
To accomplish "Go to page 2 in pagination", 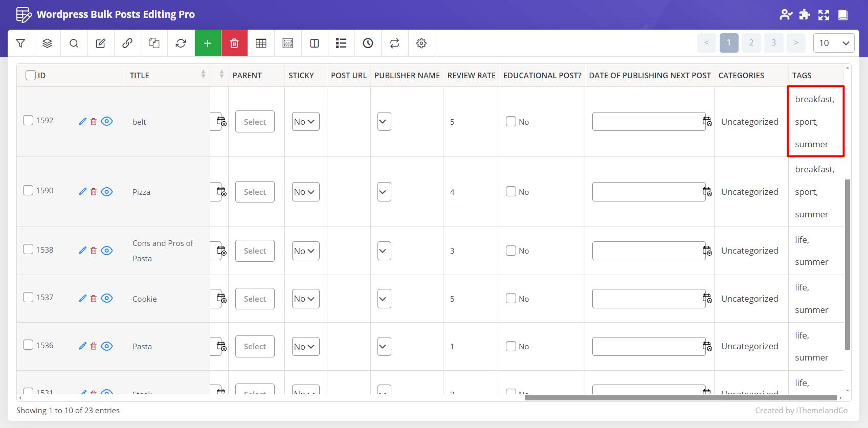I will click(x=751, y=43).
